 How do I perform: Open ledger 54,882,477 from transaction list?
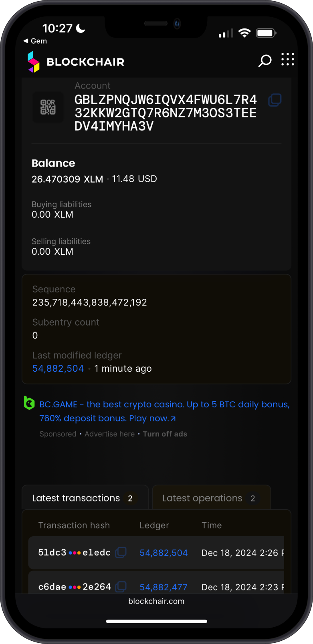164,586
